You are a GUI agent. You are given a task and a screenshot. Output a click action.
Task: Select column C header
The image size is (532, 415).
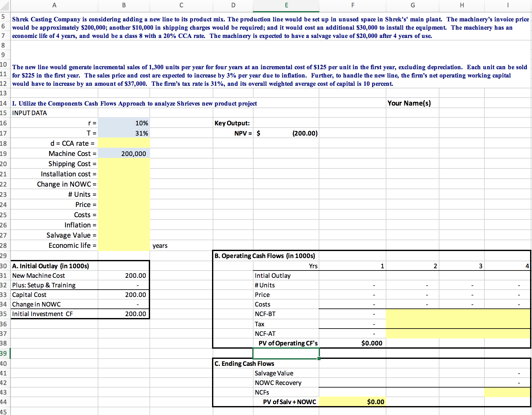click(x=181, y=5)
